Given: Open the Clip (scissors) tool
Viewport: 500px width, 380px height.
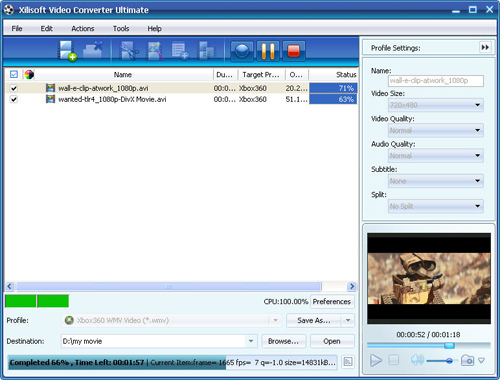Looking at the screenshot, I should click(x=128, y=51).
